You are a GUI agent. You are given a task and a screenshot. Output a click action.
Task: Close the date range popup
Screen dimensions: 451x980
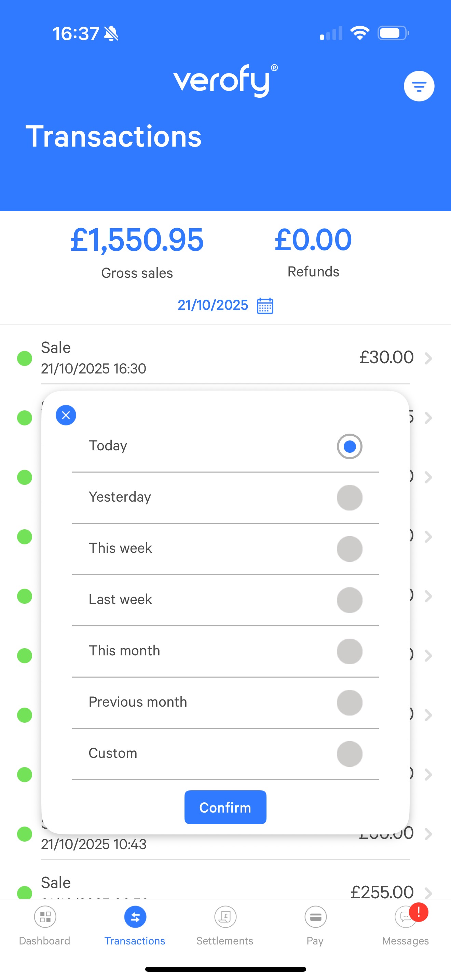click(x=66, y=415)
